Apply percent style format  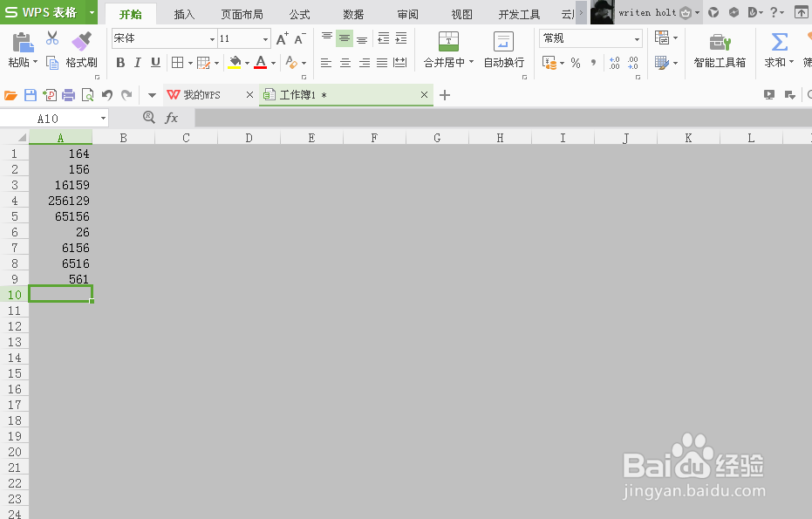[x=576, y=63]
